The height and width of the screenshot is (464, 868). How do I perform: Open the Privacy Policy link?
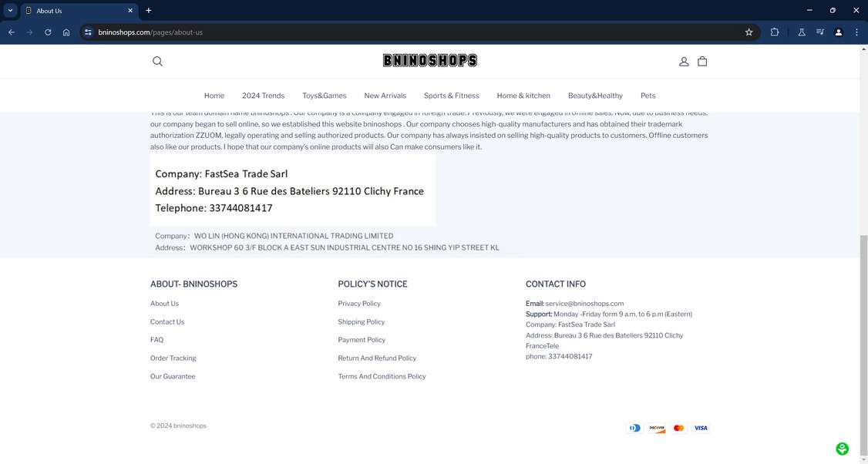359,304
